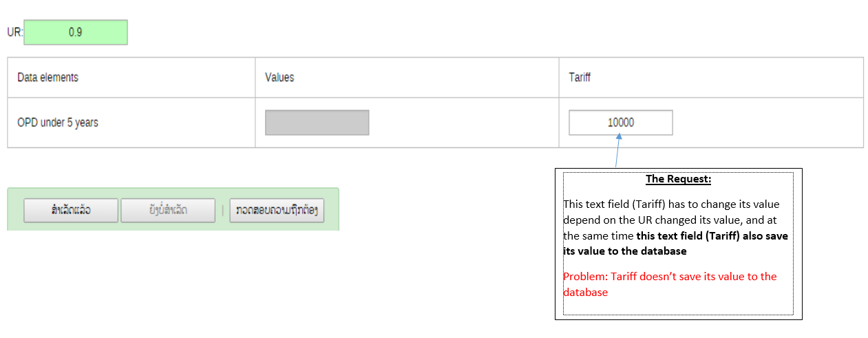This screenshot has width=868, height=338.
Task: Click the underlined 'The Request:' heading
Action: click(x=678, y=180)
